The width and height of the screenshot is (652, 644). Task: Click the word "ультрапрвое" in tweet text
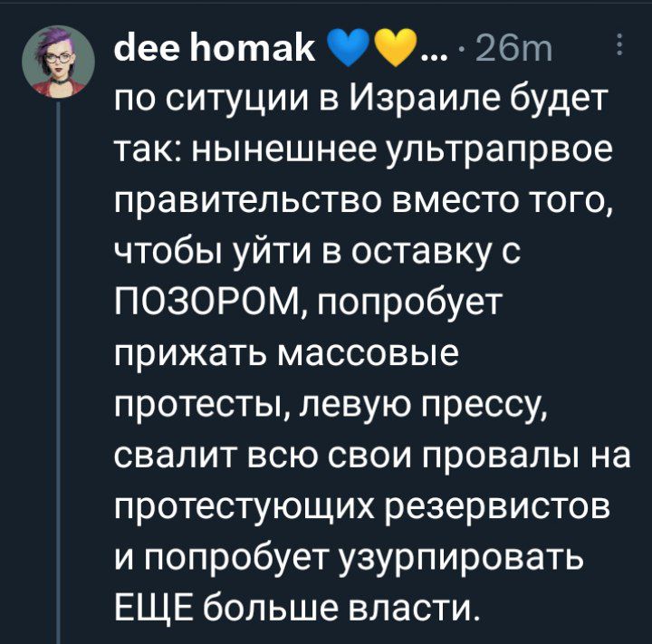(500, 151)
